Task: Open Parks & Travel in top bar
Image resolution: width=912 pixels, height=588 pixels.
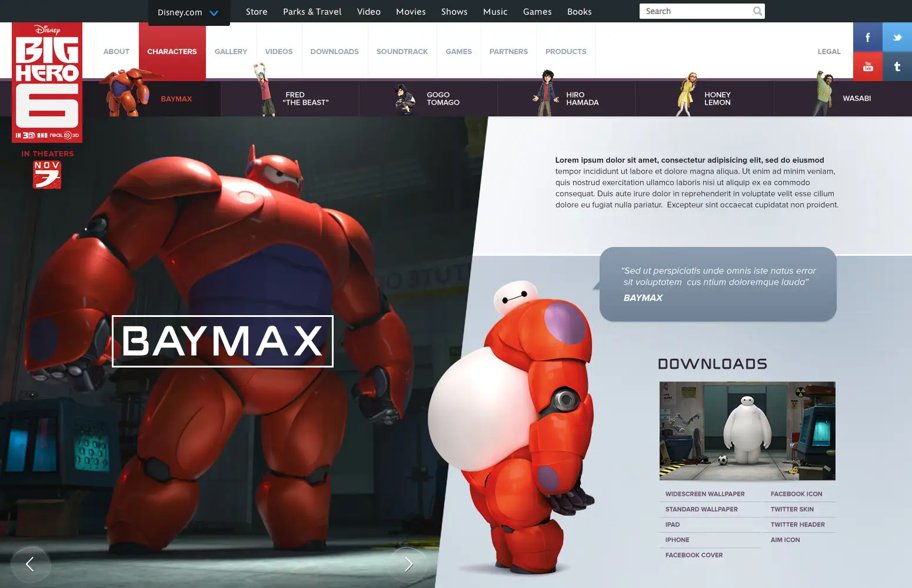Action: click(x=312, y=12)
